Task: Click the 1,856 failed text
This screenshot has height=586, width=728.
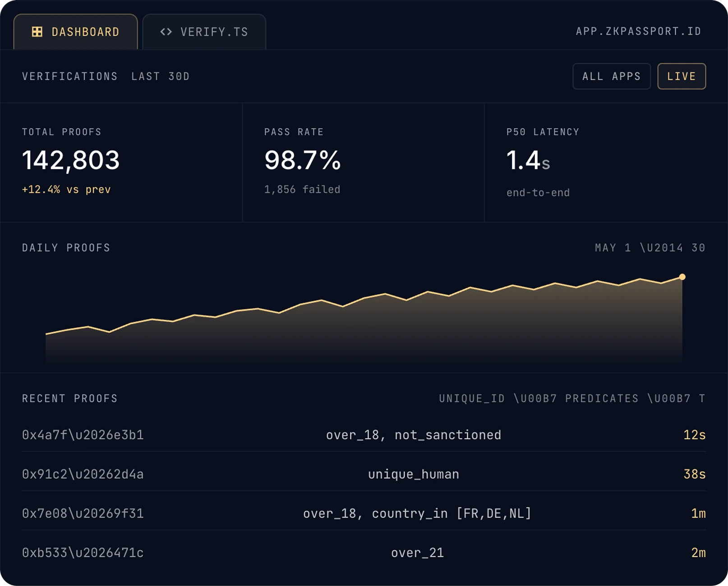Action: tap(302, 189)
